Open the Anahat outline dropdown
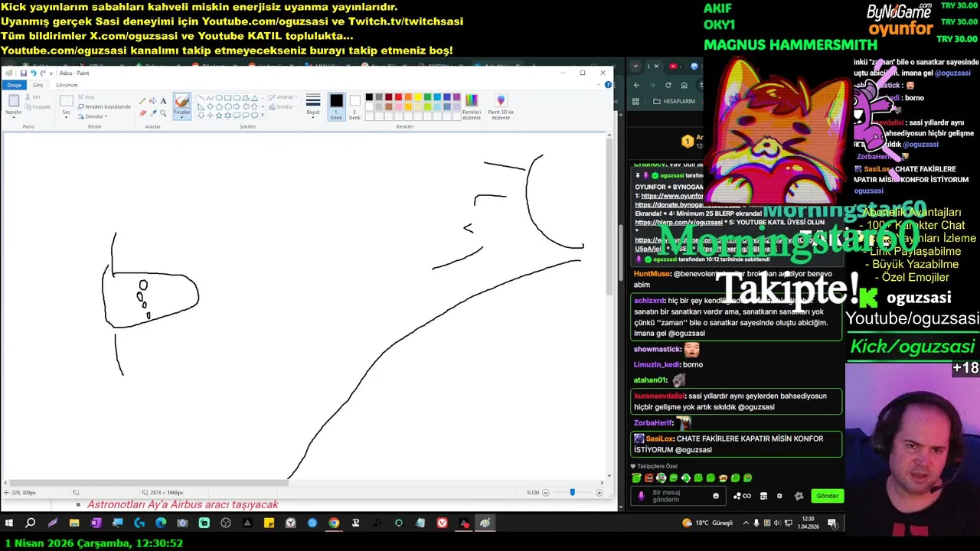The height and width of the screenshot is (551, 980). point(283,97)
